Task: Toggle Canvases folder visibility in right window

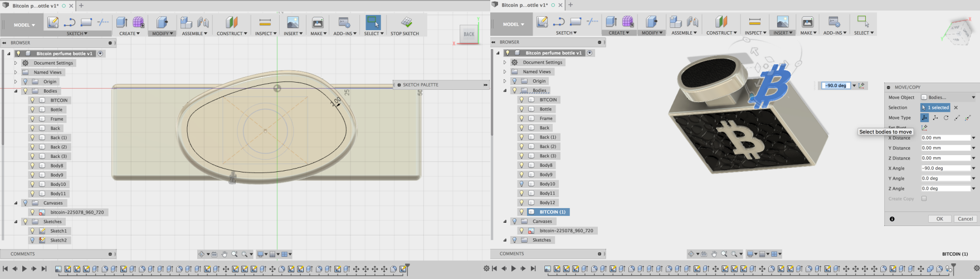Action: [x=515, y=221]
